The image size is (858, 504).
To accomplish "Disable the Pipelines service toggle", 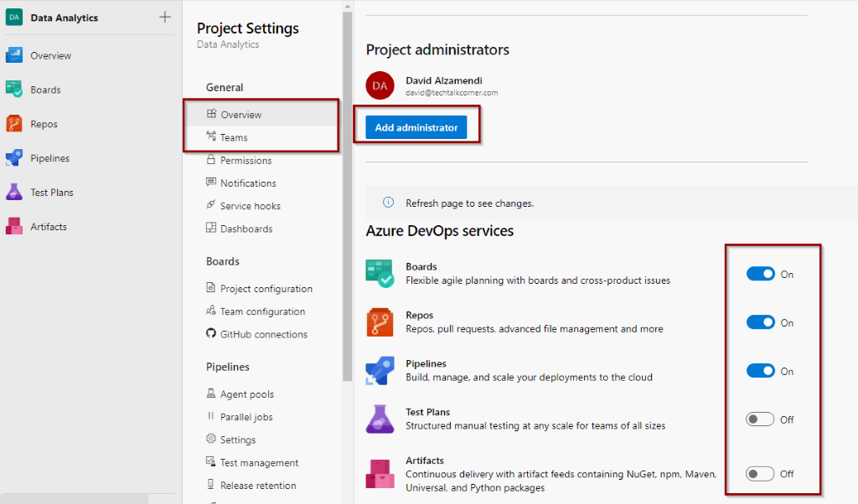I will click(x=761, y=371).
